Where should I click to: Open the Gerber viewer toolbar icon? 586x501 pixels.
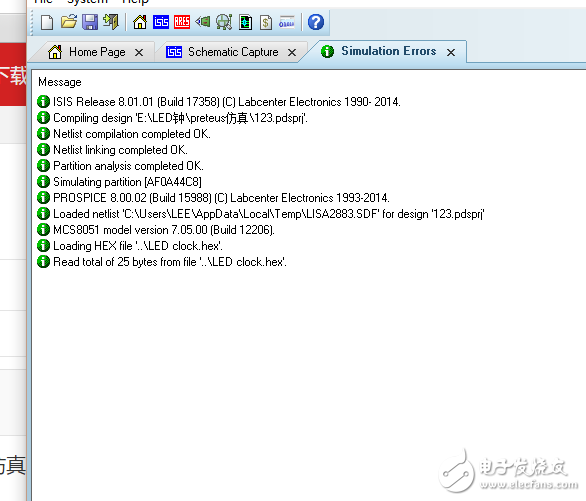point(224,22)
